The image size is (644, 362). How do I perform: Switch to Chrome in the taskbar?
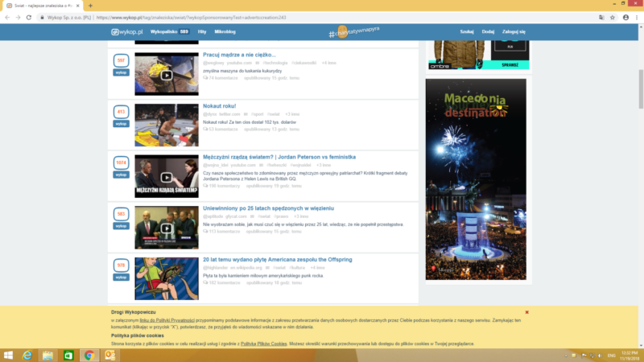click(x=89, y=356)
